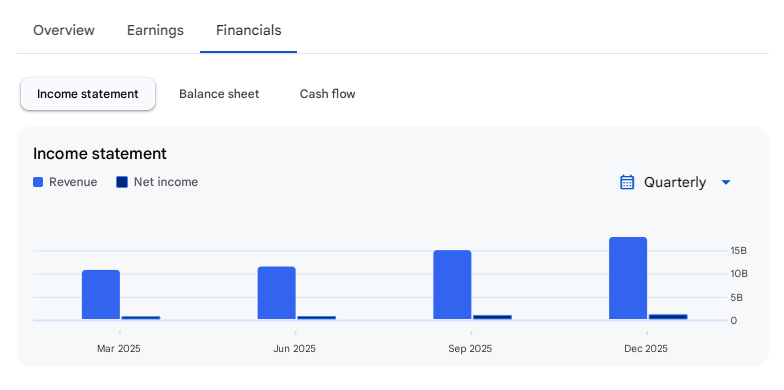Screen dimensions: 784x390
Task: Click the Mar 2025 axis label
Action: pyautogui.click(x=119, y=349)
